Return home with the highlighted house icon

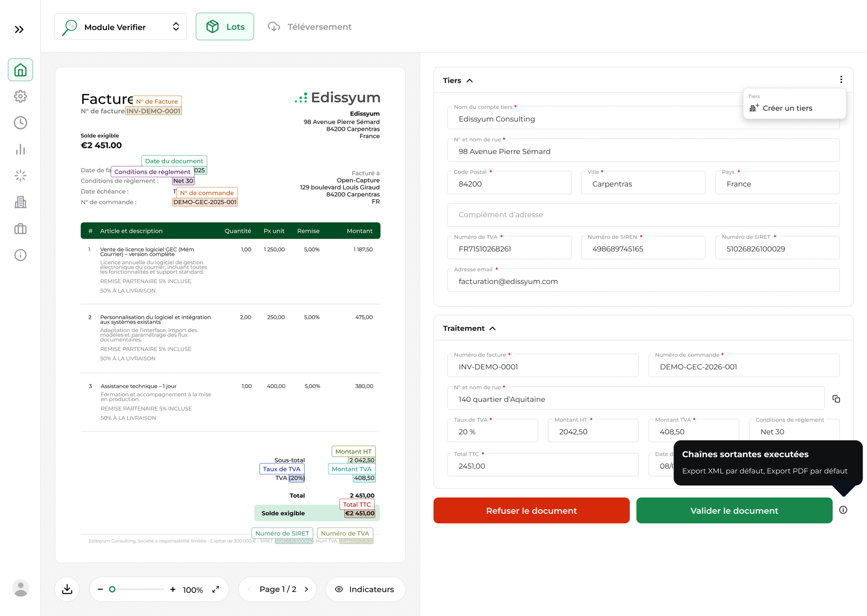(x=20, y=69)
